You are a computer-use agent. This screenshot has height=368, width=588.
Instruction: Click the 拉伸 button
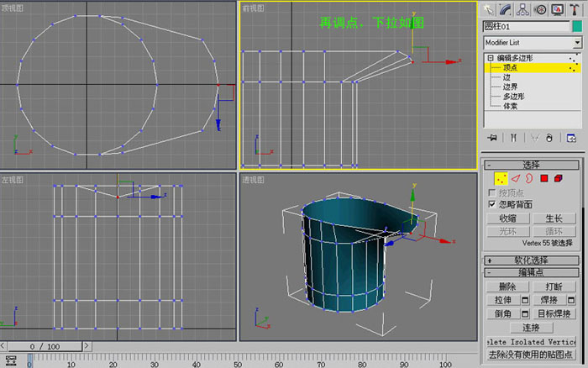click(x=503, y=300)
